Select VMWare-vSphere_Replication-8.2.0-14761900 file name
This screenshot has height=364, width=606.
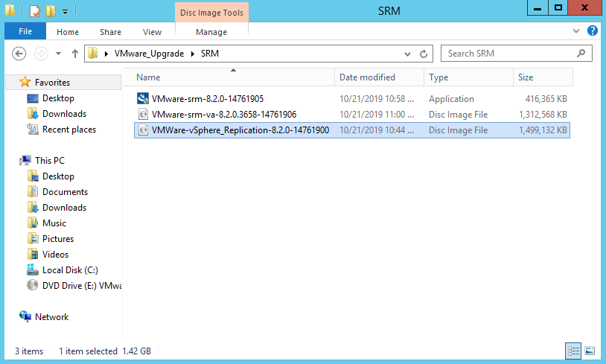[x=240, y=130]
